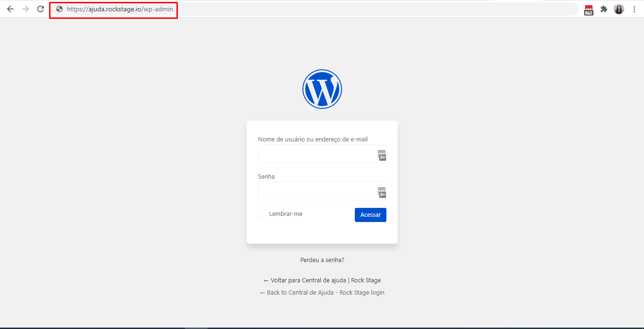Viewport: 644px width, 329px height.
Task: Click the globe site info icon
Action: tap(59, 9)
